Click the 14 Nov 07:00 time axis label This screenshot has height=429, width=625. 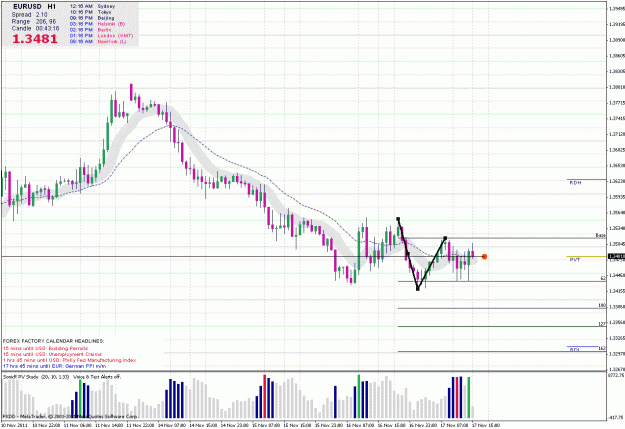(x=171, y=425)
